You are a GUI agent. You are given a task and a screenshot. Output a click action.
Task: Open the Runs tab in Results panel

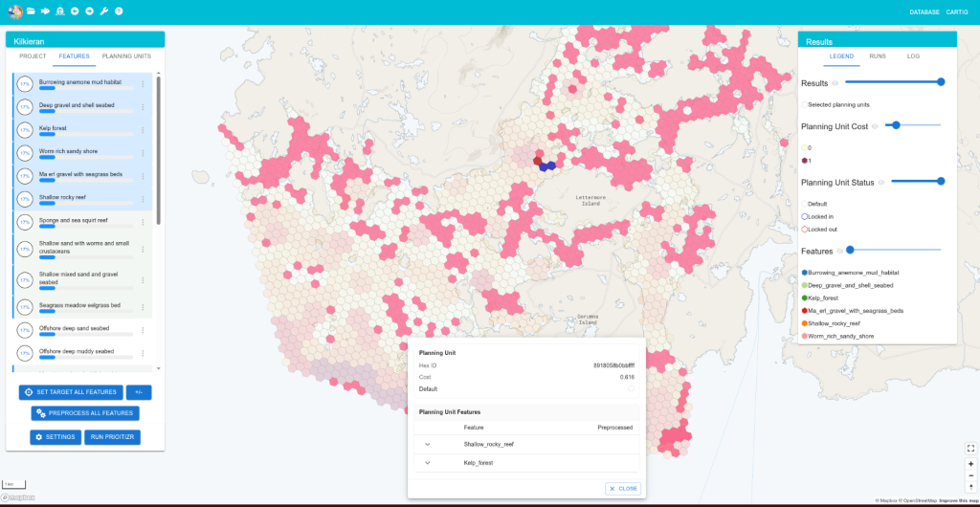click(x=877, y=56)
